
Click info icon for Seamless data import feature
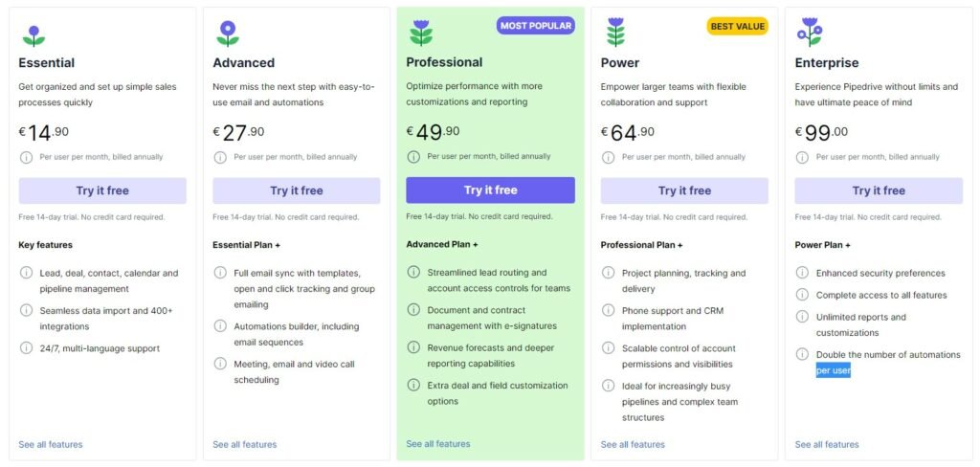(26, 310)
